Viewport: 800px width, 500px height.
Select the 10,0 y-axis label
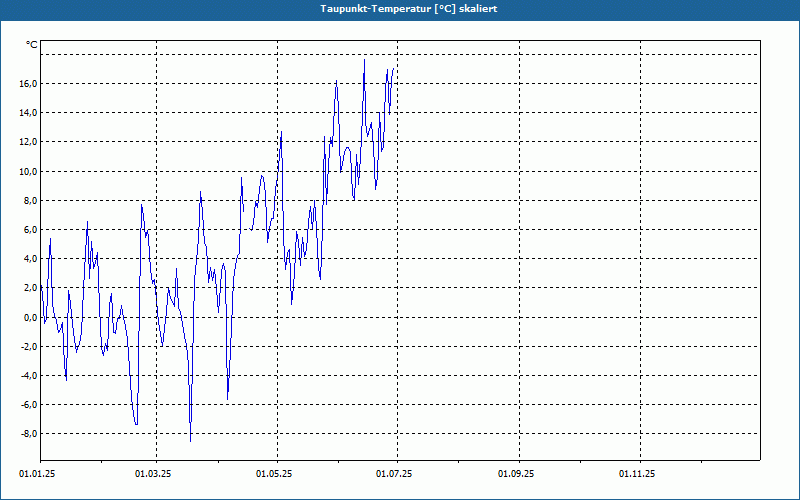[x=28, y=171]
